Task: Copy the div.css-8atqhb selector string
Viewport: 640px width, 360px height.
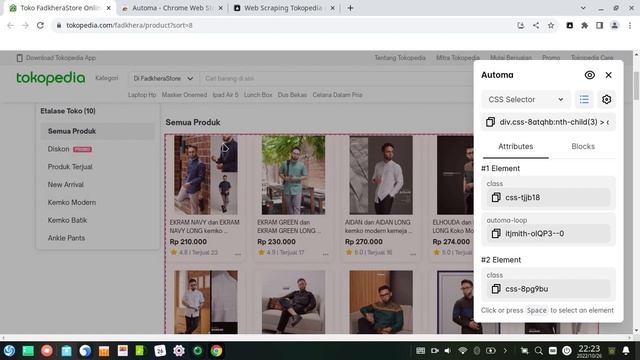Action: (490, 122)
